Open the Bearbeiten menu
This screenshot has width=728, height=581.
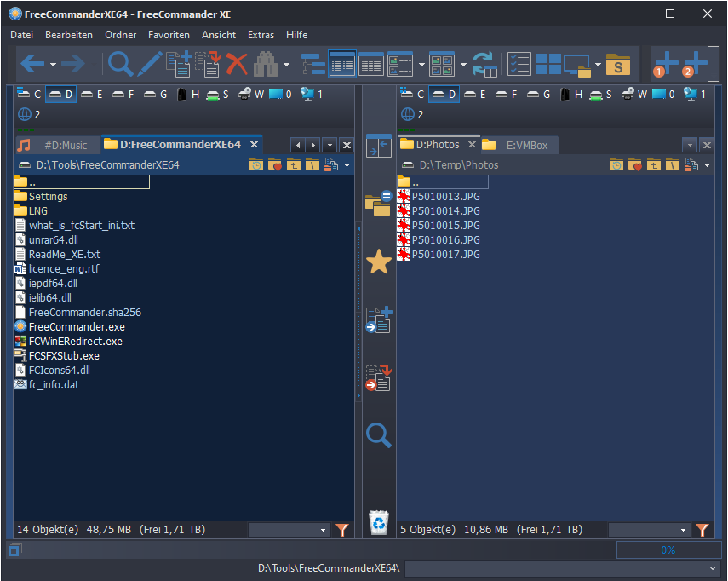(x=69, y=35)
